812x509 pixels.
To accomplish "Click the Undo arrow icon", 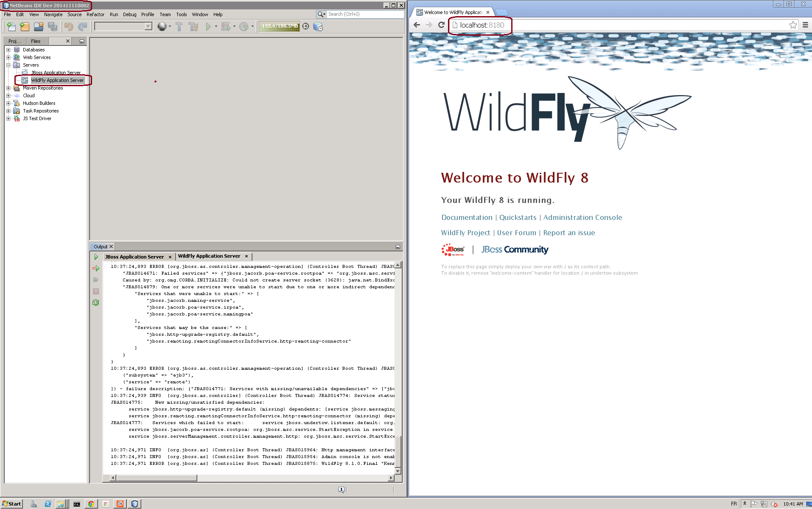I will point(69,27).
